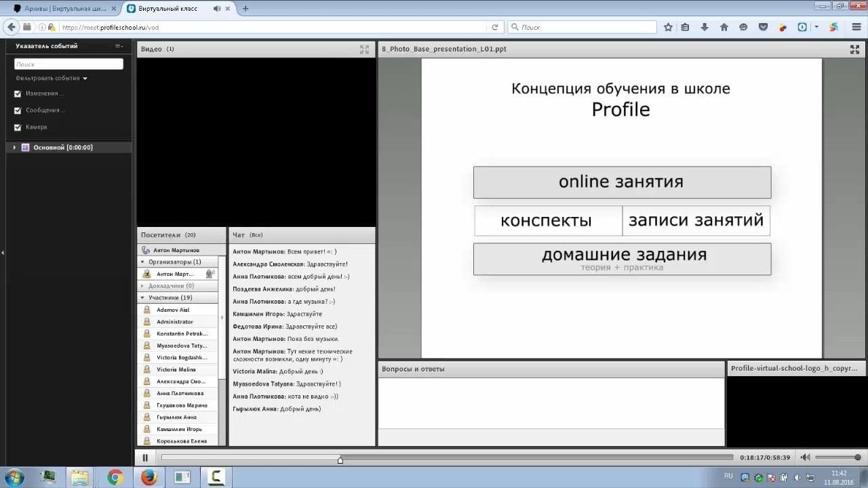The width and height of the screenshot is (868, 488).
Task: Open the Firefox bookmarks list icon
Action: coord(686,27)
